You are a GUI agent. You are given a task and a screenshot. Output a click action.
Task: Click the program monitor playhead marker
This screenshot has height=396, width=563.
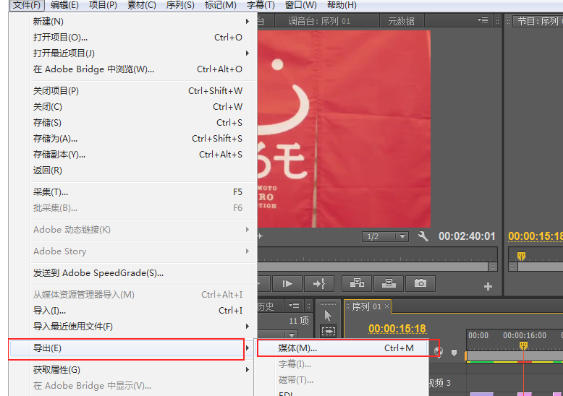pos(521,256)
